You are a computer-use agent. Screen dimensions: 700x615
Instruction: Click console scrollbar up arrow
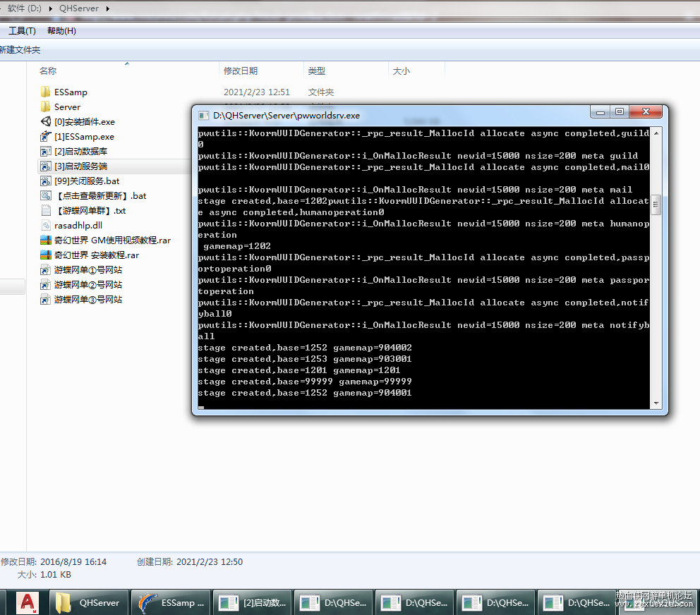(x=656, y=133)
